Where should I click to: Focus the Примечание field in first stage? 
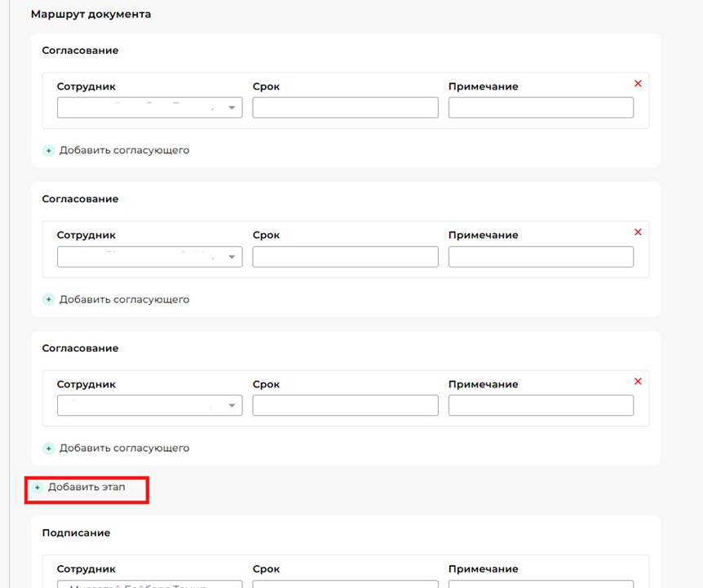coord(541,108)
